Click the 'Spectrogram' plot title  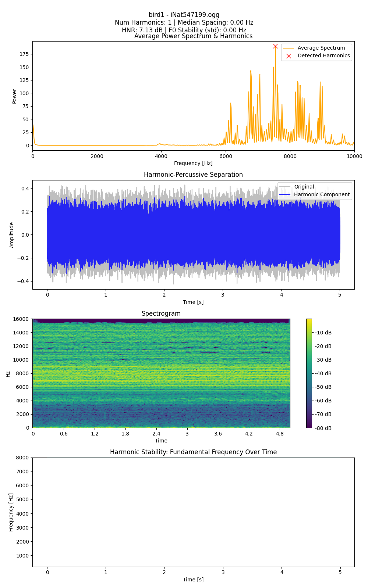(x=161, y=313)
